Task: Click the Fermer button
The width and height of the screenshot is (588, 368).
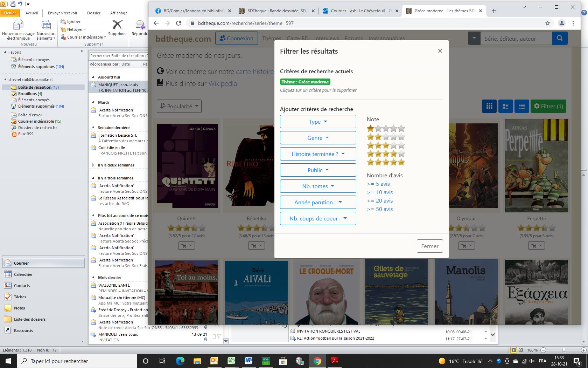Action: [x=430, y=246]
